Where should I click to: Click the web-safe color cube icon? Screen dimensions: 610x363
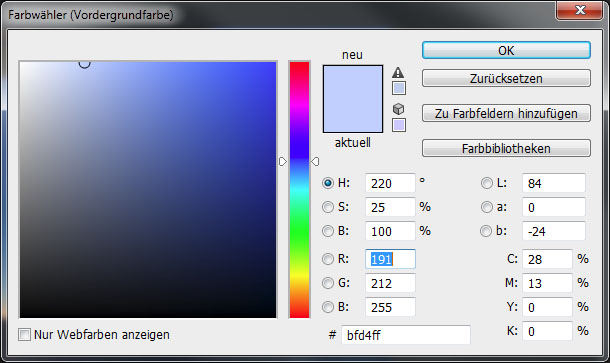click(x=398, y=109)
